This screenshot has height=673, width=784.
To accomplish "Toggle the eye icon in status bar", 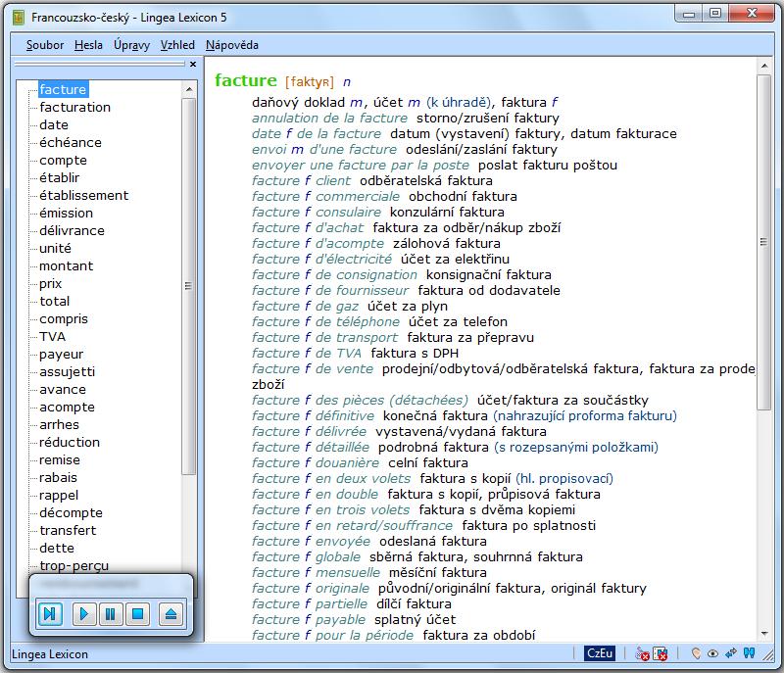I will pos(713,653).
